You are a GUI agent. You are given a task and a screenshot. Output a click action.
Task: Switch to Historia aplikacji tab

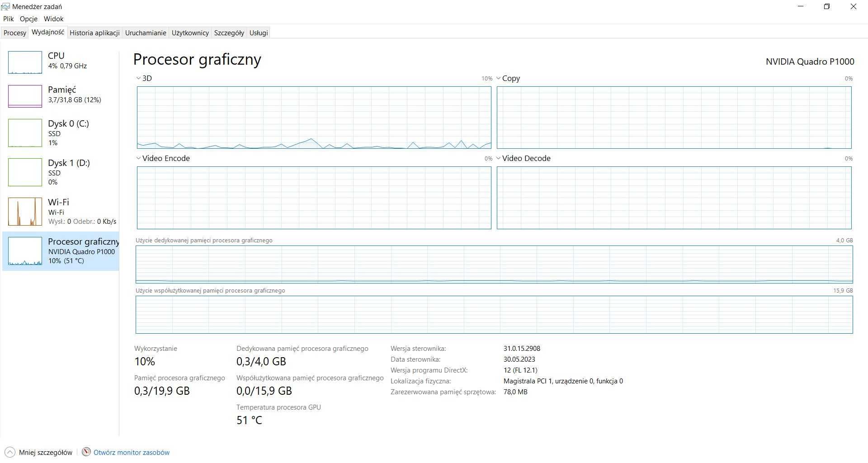pyautogui.click(x=94, y=33)
